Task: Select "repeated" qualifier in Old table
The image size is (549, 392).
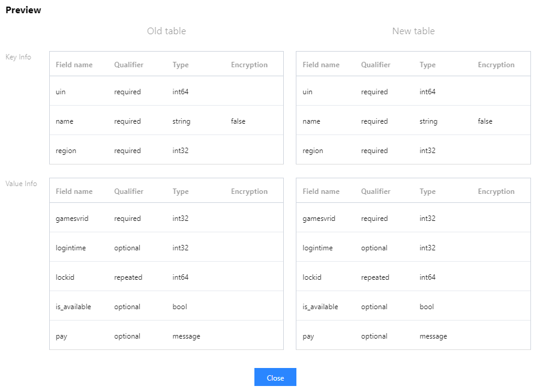Action: (128, 277)
